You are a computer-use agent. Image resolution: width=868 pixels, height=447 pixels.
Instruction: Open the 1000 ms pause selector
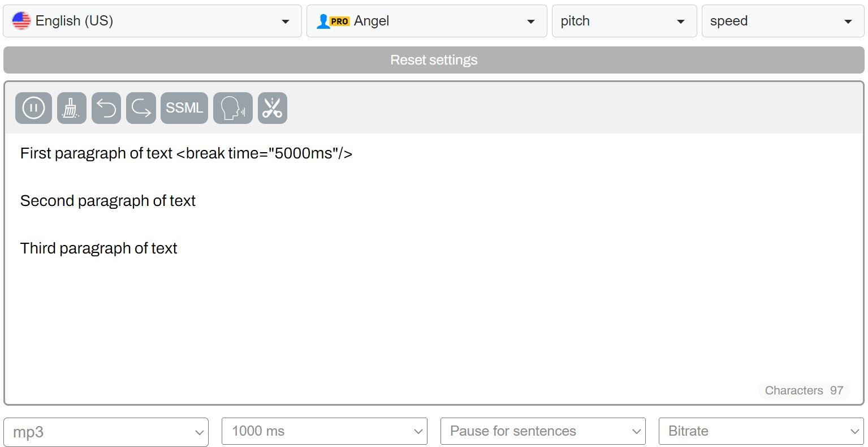(x=324, y=432)
